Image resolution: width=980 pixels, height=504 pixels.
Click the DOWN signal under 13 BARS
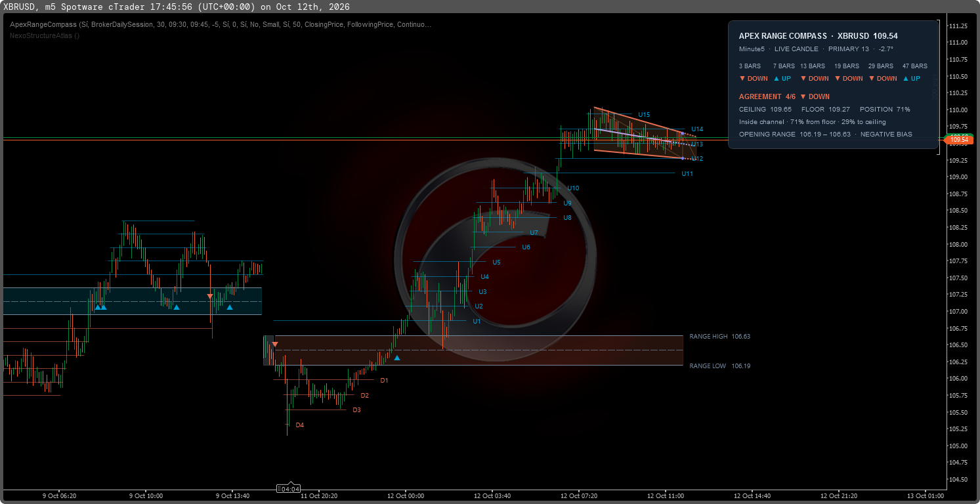coord(815,79)
